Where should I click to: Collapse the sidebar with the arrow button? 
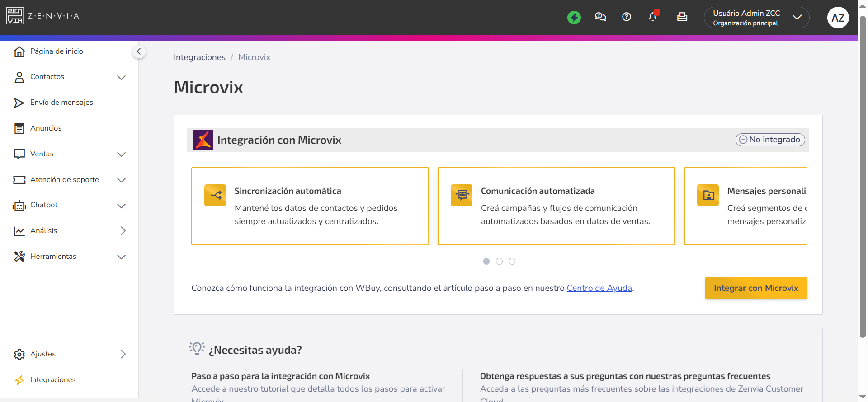click(139, 51)
